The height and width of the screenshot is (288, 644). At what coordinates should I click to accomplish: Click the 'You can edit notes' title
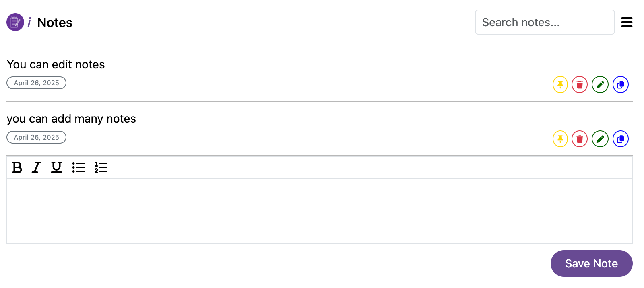click(x=56, y=64)
